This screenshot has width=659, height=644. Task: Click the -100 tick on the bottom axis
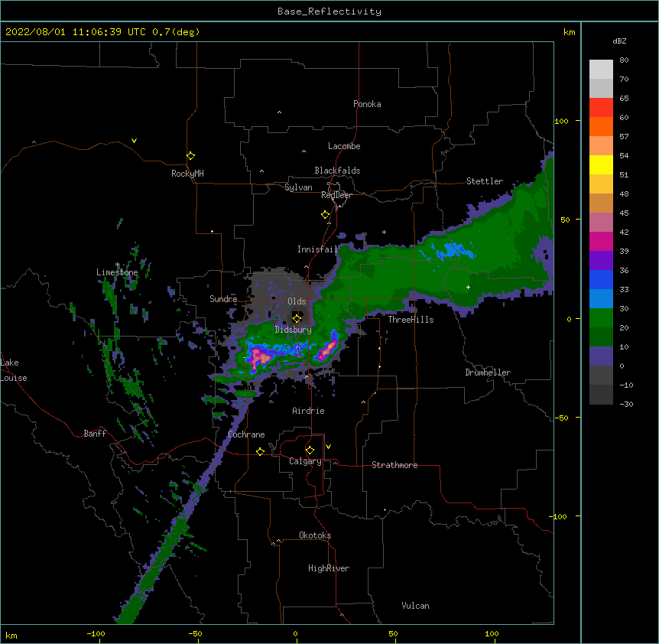(x=96, y=634)
